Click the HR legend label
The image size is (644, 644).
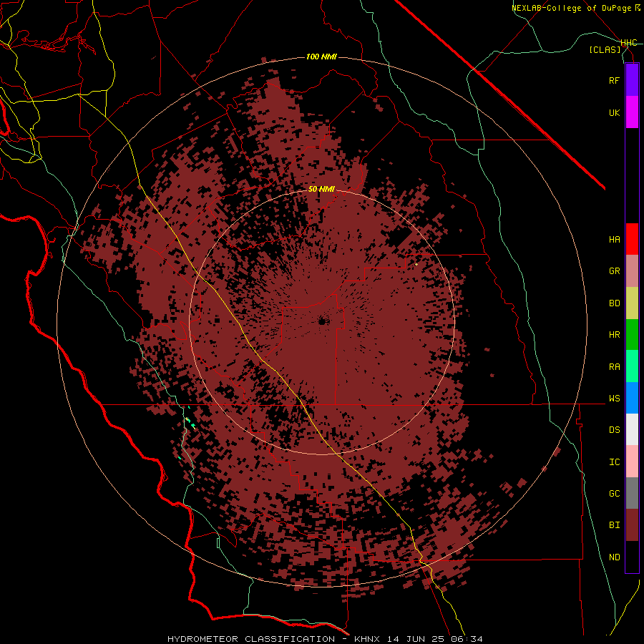[614, 335]
